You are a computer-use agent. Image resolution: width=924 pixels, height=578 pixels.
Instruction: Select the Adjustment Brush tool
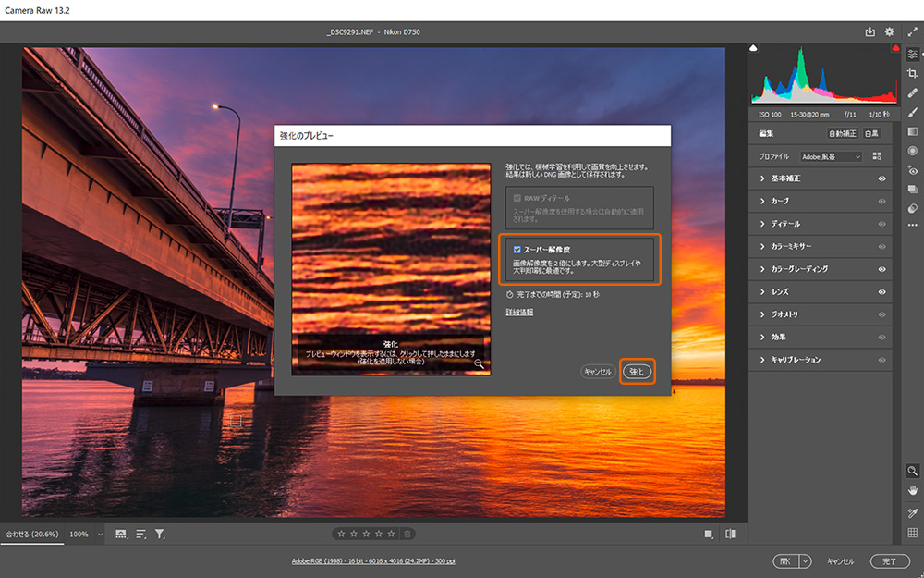click(x=912, y=112)
